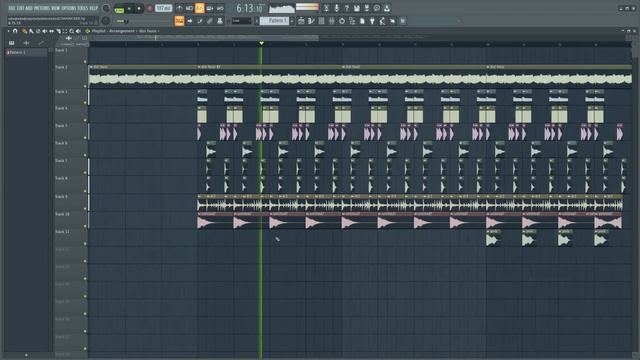The height and width of the screenshot is (360, 640).
Task: Toggle blend/overdub recording icon
Action: point(210,8)
